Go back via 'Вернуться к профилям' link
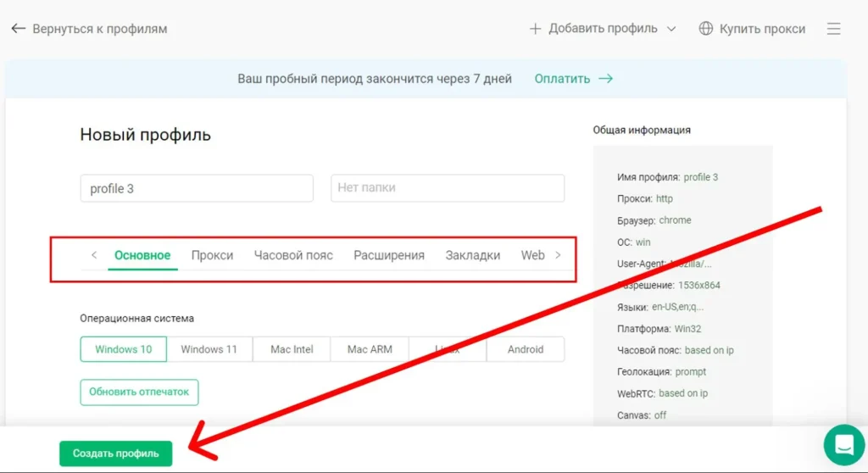Viewport: 868px width, 473px height. click(x=100, y=29)
